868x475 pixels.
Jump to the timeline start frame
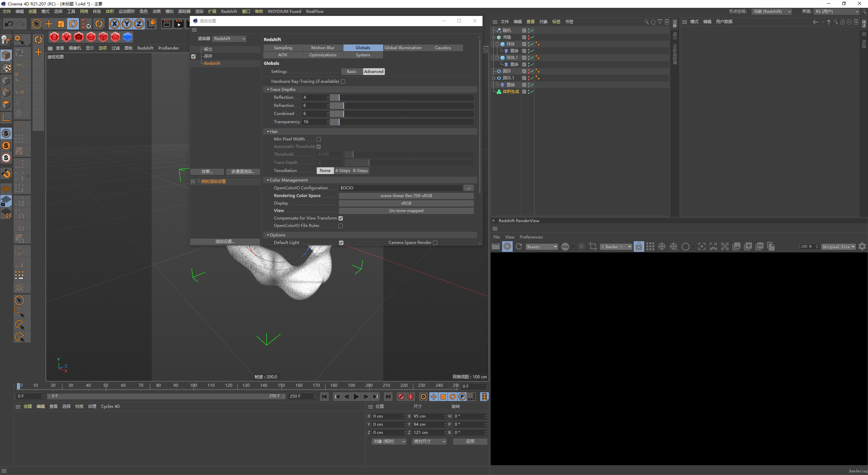pos(324,396)
